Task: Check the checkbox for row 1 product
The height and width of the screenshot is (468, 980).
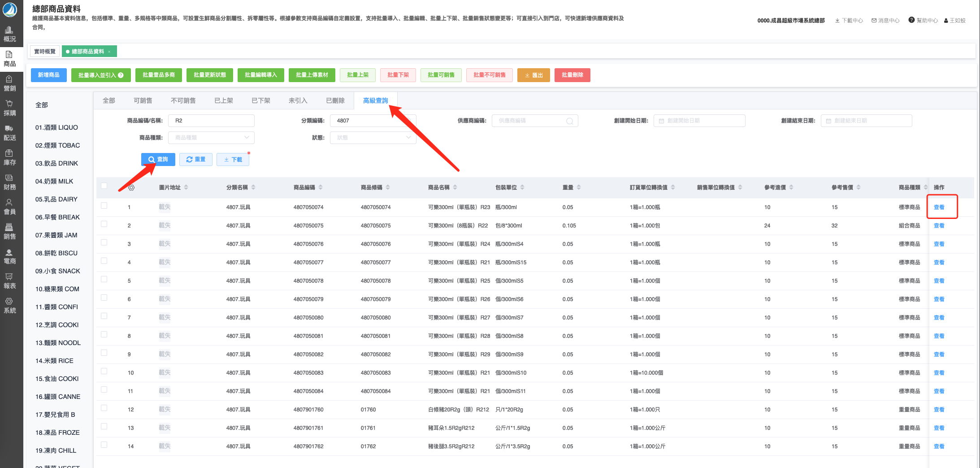Action: click(x=104, y=206)
